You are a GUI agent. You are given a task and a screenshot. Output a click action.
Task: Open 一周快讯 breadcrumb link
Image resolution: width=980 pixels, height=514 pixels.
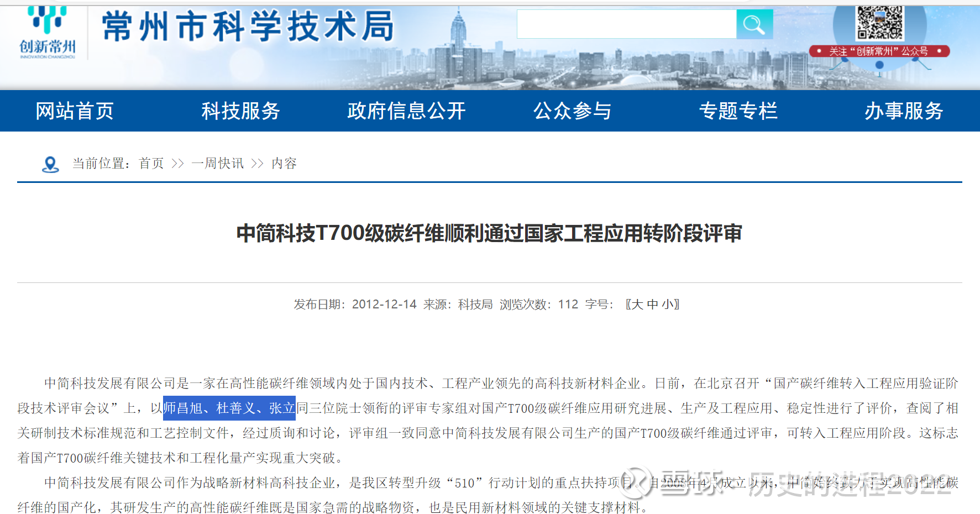point(218,164)
